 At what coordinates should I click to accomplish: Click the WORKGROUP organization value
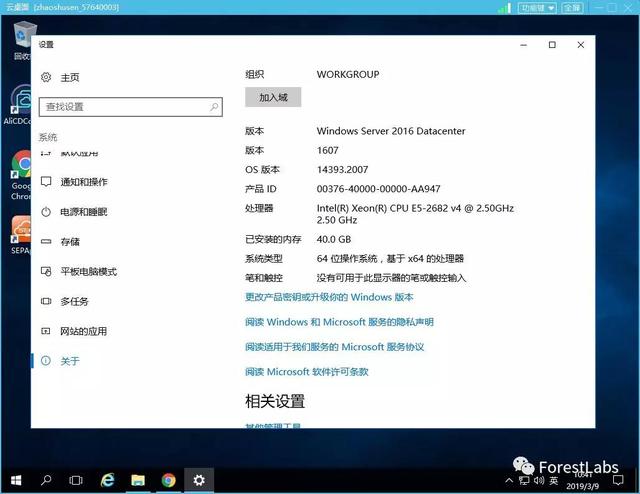(348, 74)
